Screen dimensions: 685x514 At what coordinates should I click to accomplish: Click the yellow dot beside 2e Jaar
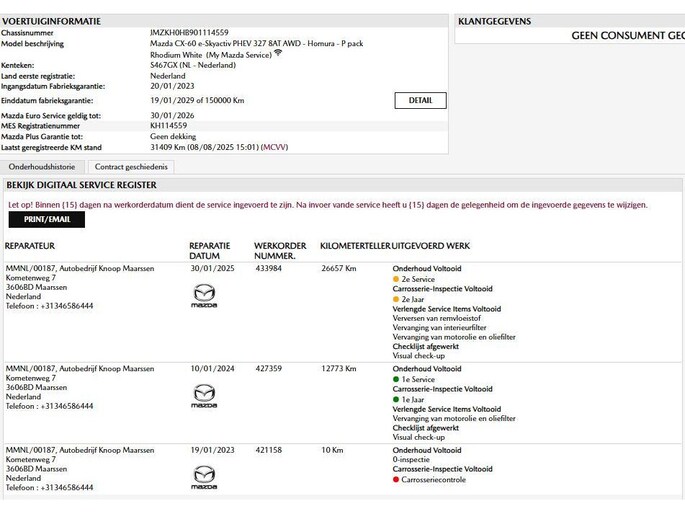(396, 299)
